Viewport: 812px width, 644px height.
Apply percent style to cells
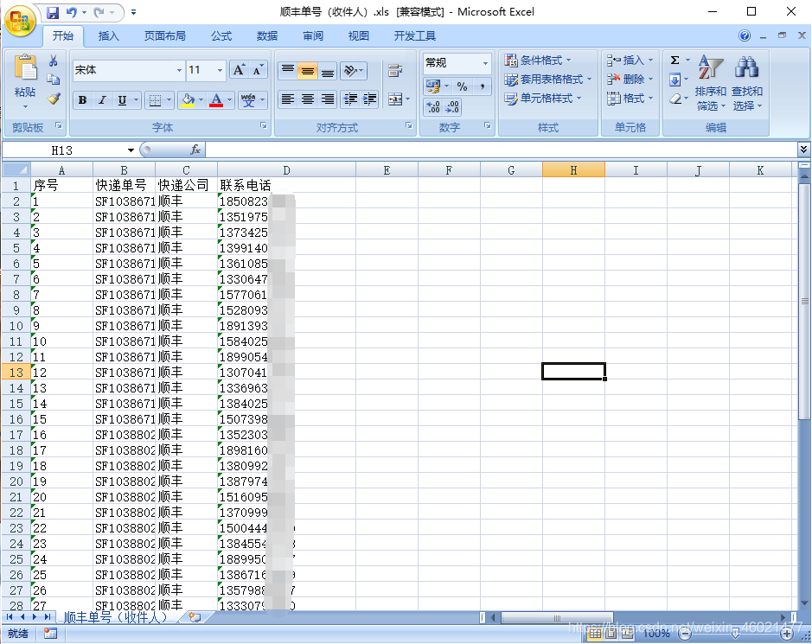pos(462,86)
